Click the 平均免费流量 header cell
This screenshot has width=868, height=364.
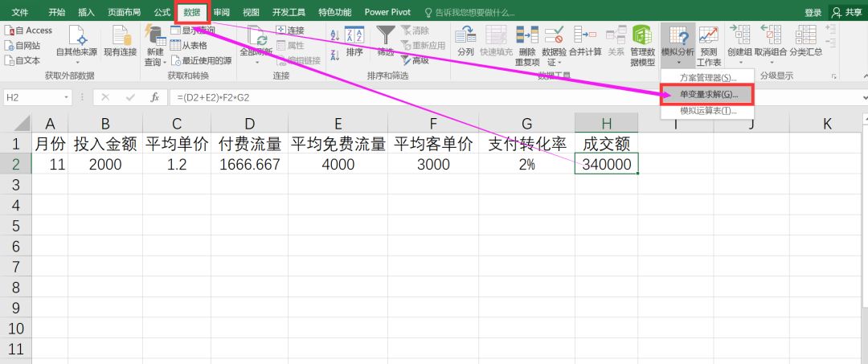pyautogui.click(x=338, y=144)
